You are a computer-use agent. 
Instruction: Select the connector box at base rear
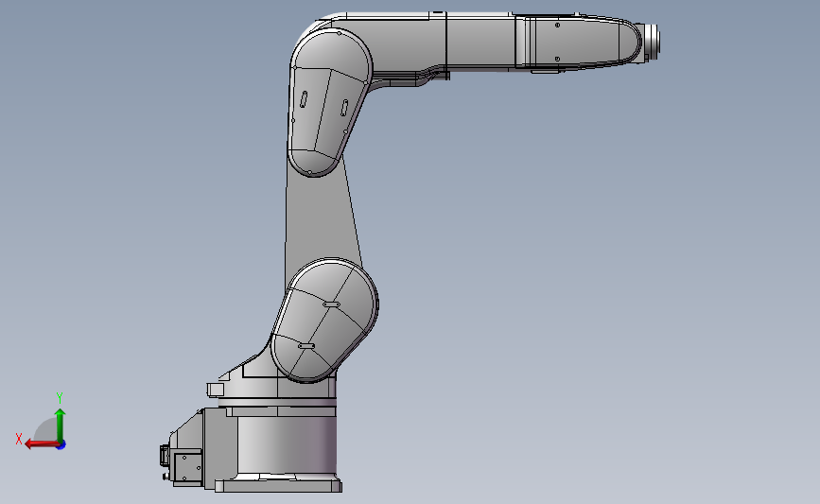[186, 467]
